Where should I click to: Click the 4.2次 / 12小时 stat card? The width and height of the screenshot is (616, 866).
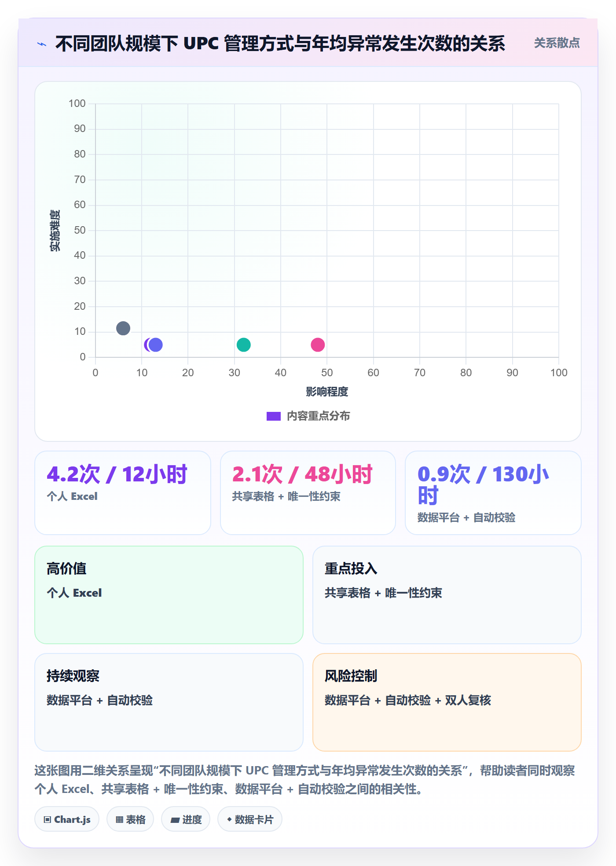tap(123, 493)
